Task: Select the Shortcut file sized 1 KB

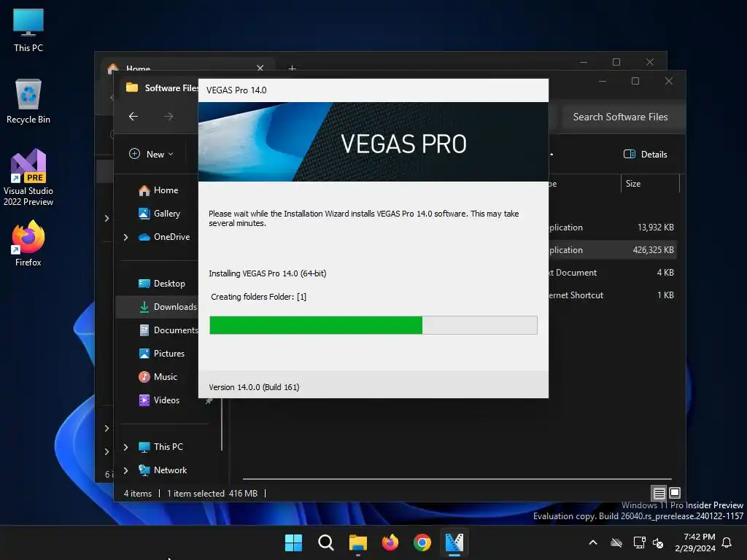Action: tap(612, 295)
